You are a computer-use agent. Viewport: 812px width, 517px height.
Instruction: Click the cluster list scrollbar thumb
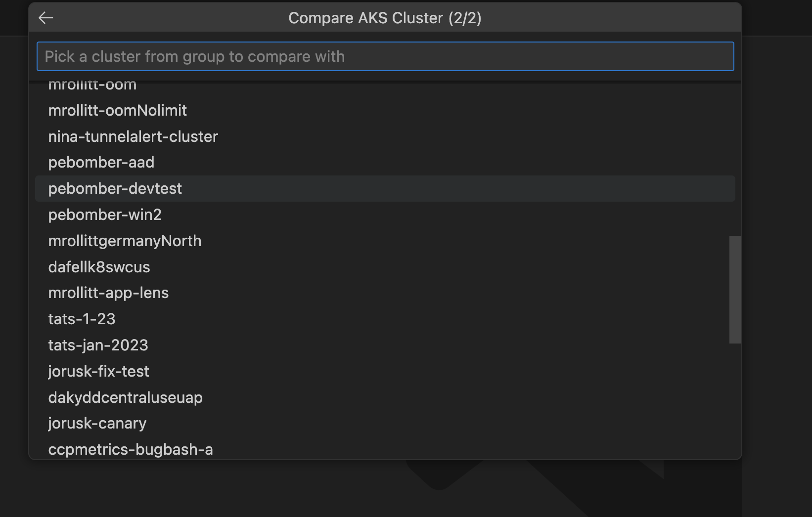click(735, 290)
